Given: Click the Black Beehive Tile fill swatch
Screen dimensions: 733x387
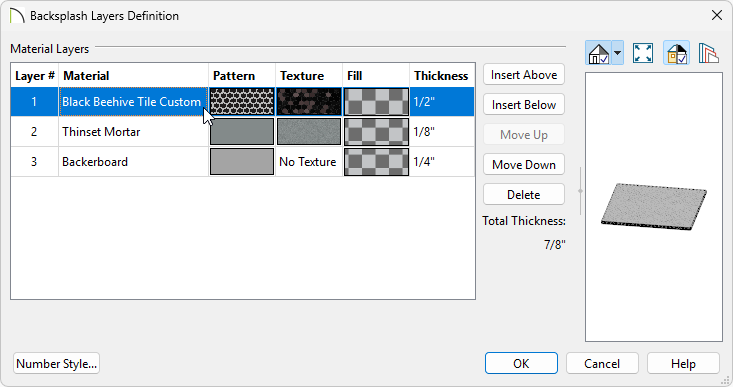Looking at the screenshot, I should click(x=376, y=101).
